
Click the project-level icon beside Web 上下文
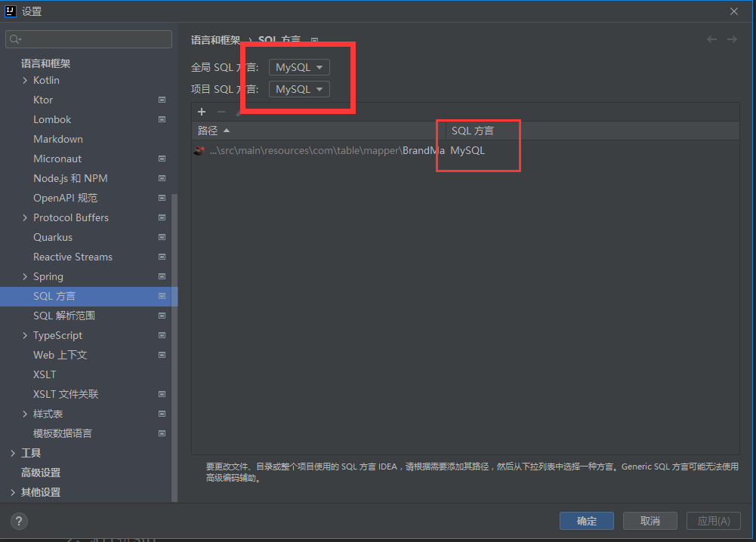pyautogui.click(x=162, y=355)
